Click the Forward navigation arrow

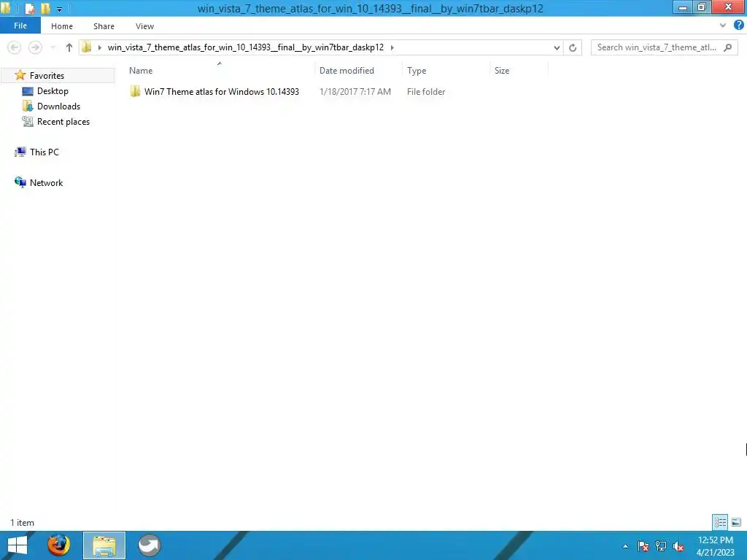[35, 47]
